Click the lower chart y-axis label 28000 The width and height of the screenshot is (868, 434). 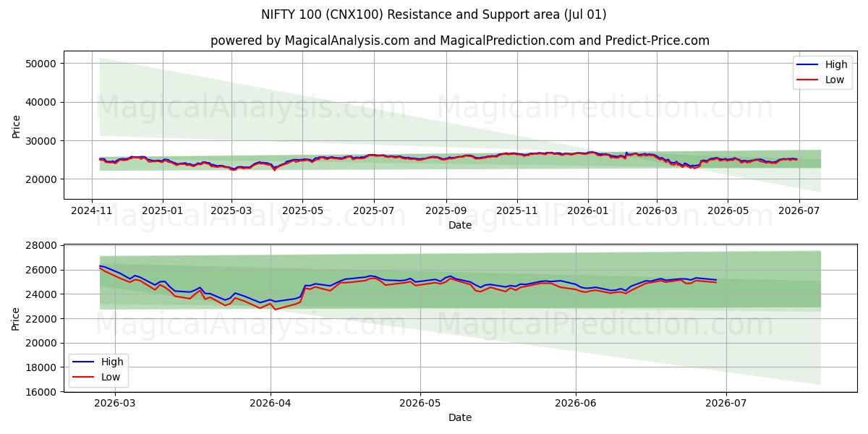tap(43, 246)
